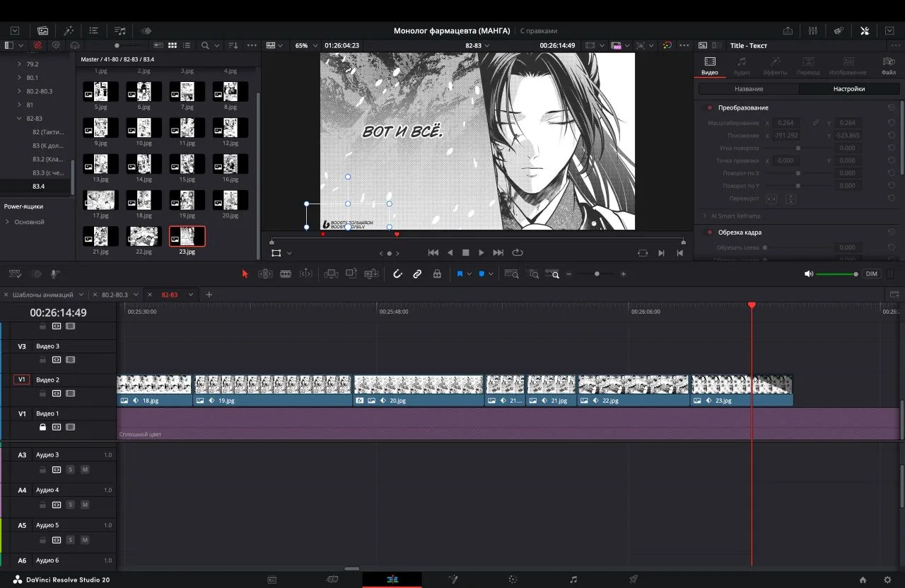Select the 23.jpg thumbnail in media pool
The image size is (905, 588).
[187, 236]
